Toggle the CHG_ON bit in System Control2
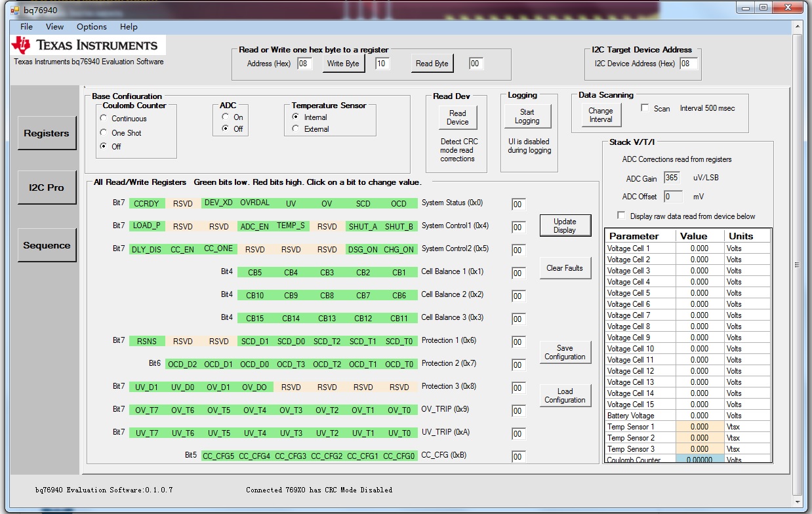Screen dimensions: 812x514 (399, 249)
